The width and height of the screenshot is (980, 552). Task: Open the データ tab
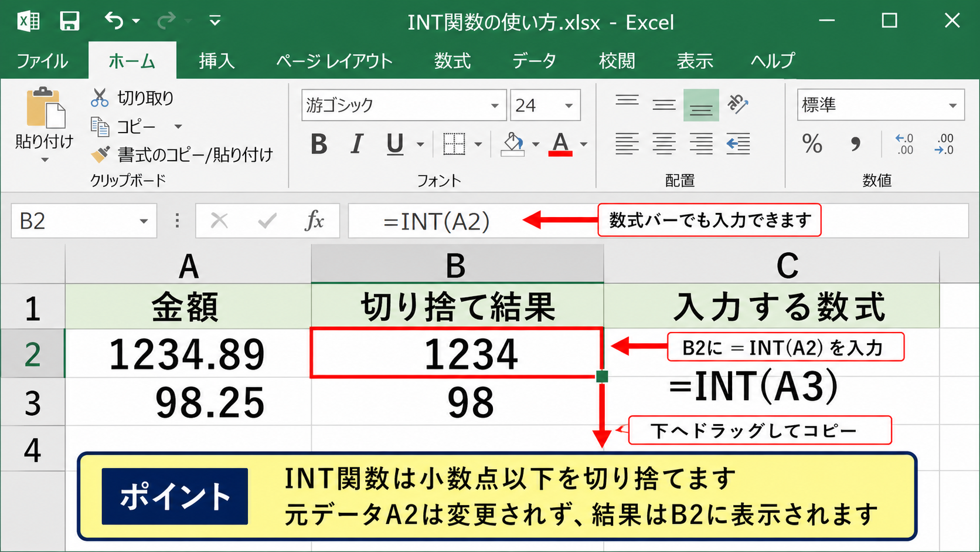point(534,60)
